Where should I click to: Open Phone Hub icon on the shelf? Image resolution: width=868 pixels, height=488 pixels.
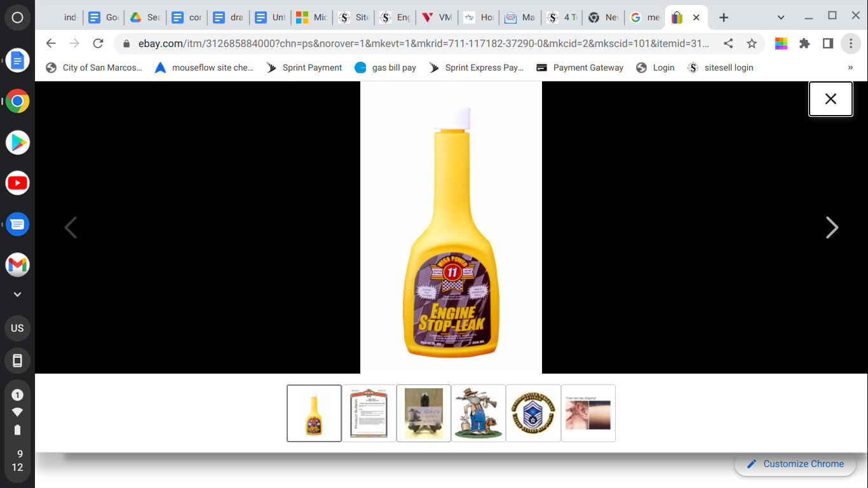[x=17, y=361]
